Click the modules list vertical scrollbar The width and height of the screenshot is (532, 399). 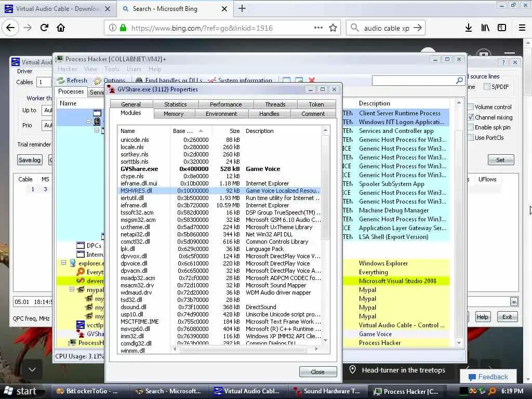[325, 187]
